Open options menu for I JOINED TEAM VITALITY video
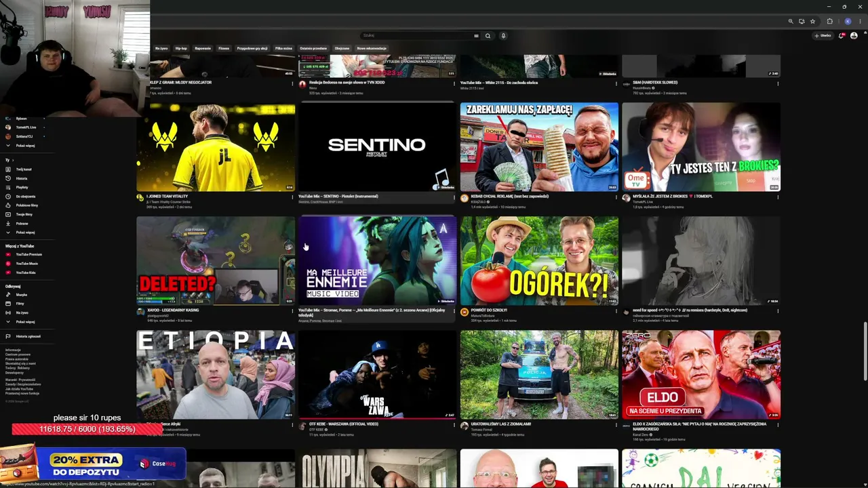Image resolution: width=868 pixels, height=488 pixels. pos(292,197)
